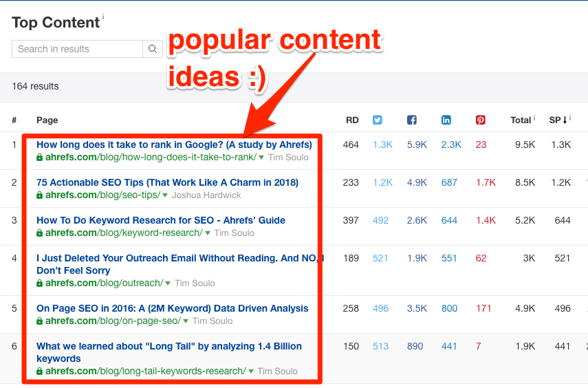Sort by Twitter shares column icon
The image size is (588, 388).
[x=378, y=120]
